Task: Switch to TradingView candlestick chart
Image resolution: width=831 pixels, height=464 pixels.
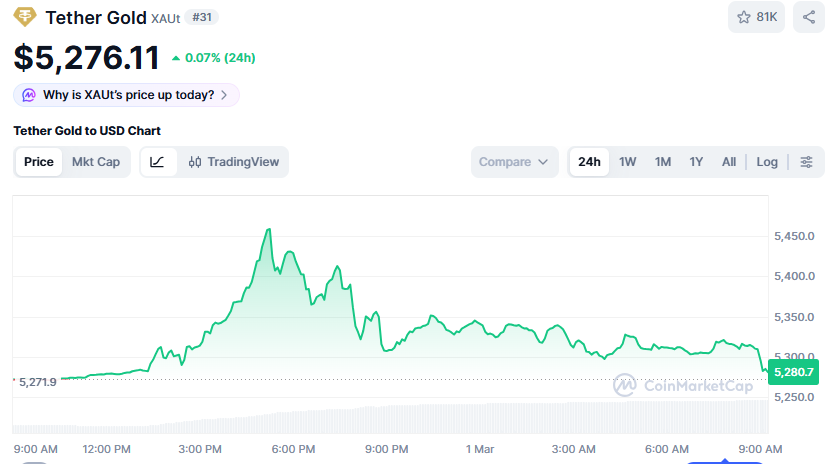Action: tap(234, 162)
